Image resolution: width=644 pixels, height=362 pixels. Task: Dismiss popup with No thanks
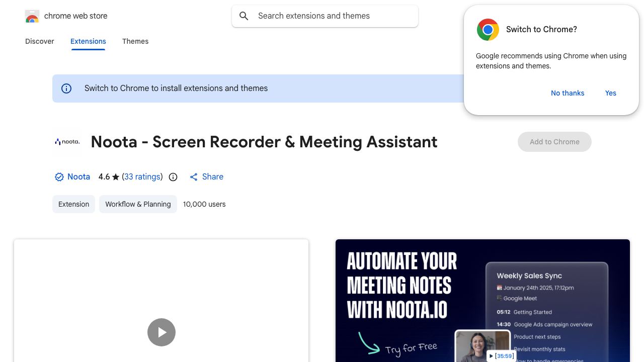[568, 93]
